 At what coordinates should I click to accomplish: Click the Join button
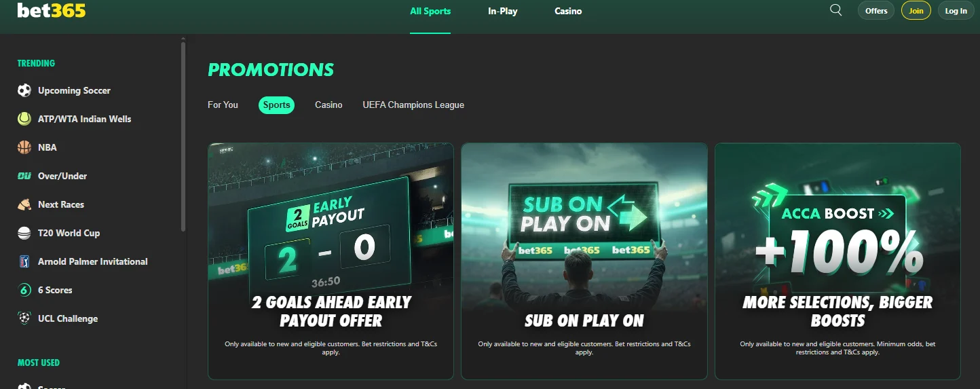coord(916,11)
